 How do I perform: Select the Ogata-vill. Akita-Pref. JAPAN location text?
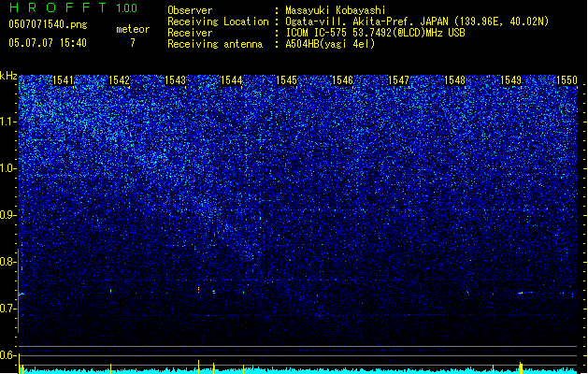coord(417,22)
